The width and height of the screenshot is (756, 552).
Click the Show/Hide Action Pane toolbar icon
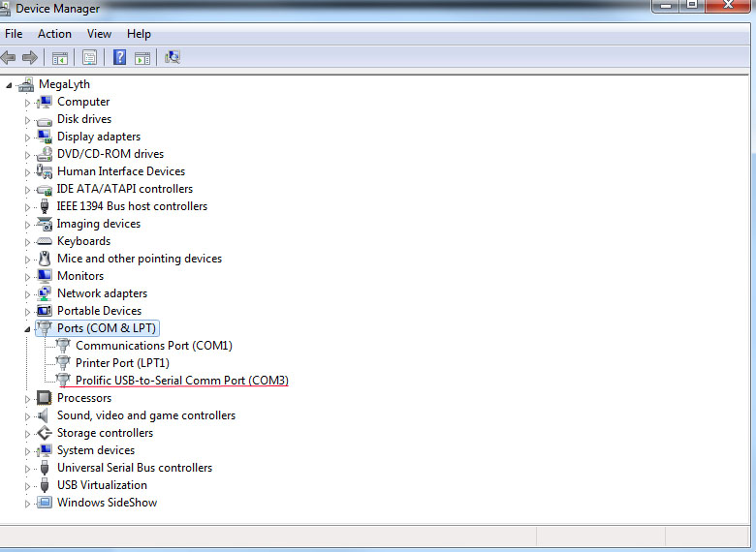tap(142, 58)
